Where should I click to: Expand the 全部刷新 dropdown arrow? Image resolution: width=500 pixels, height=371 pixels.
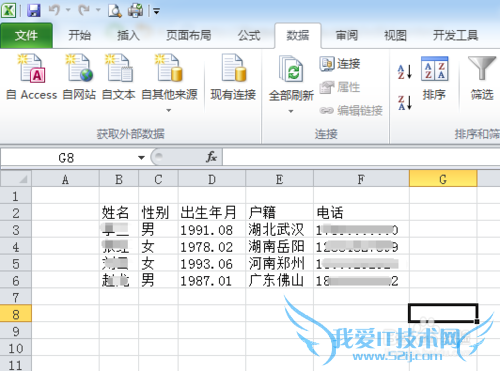click(291, 111)
